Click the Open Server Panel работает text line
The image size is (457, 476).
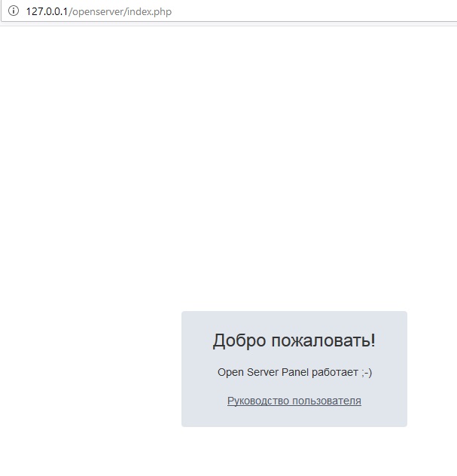[x=294, y=372]
